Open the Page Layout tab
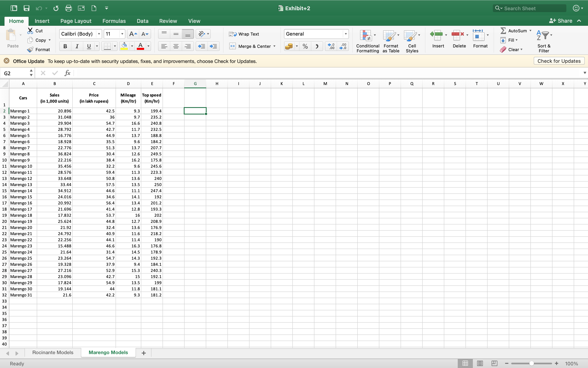Viewport: 588px width, 368px height. (76, 21)
